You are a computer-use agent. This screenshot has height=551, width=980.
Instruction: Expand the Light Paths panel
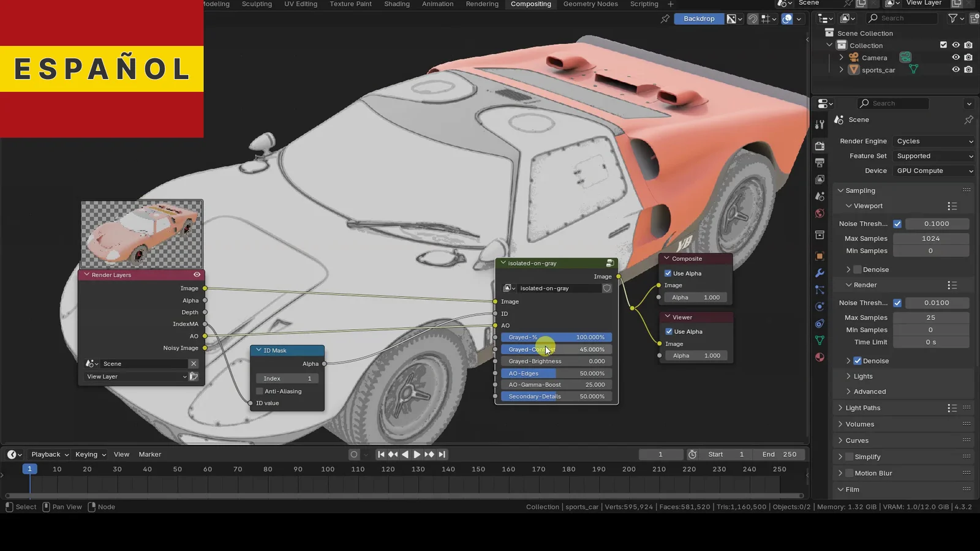862,408
